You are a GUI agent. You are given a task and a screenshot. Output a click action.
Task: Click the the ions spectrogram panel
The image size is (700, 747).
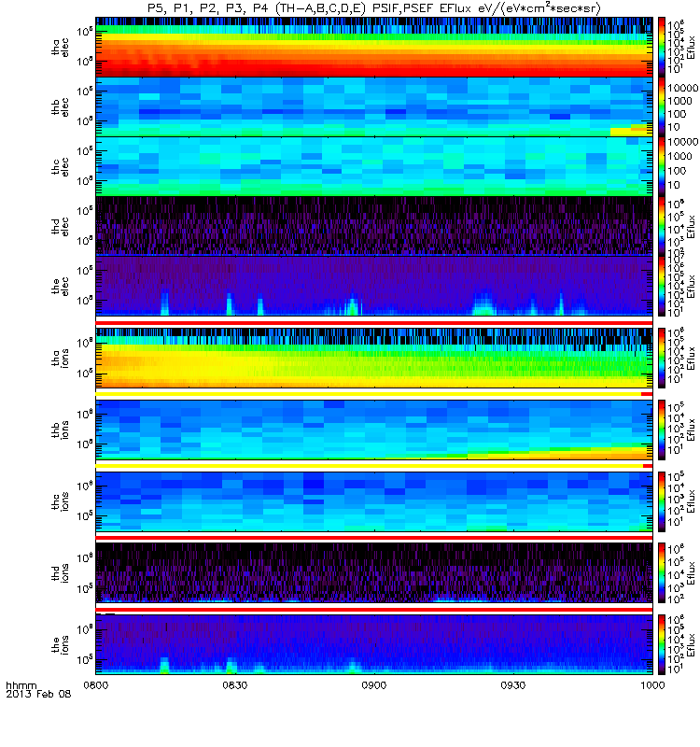[x=374, y=644]
